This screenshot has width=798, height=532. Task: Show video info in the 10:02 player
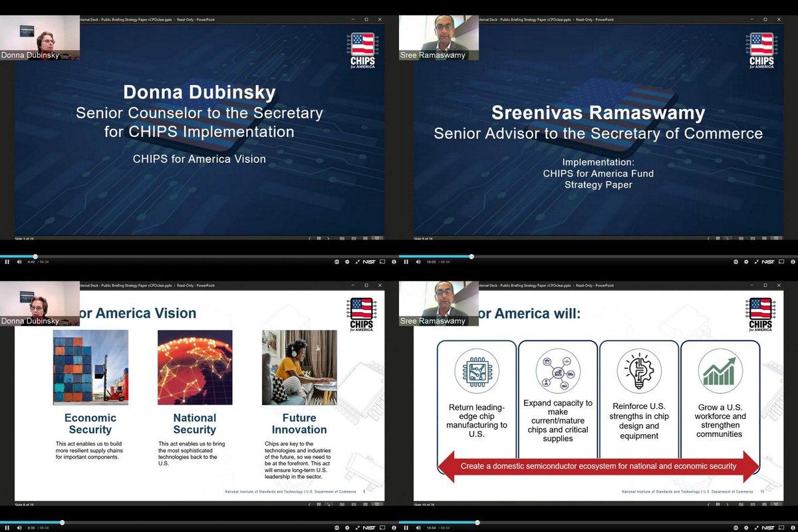coord(793,262)
